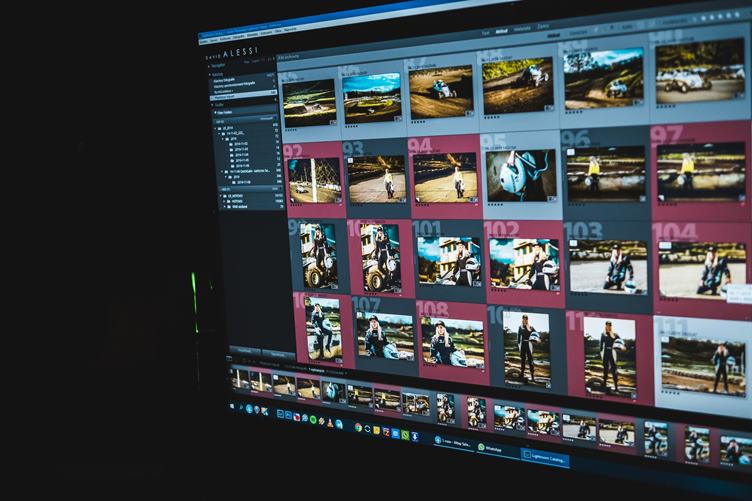Open the green Spotify icon in taskbar

click(x=313, y=420)
